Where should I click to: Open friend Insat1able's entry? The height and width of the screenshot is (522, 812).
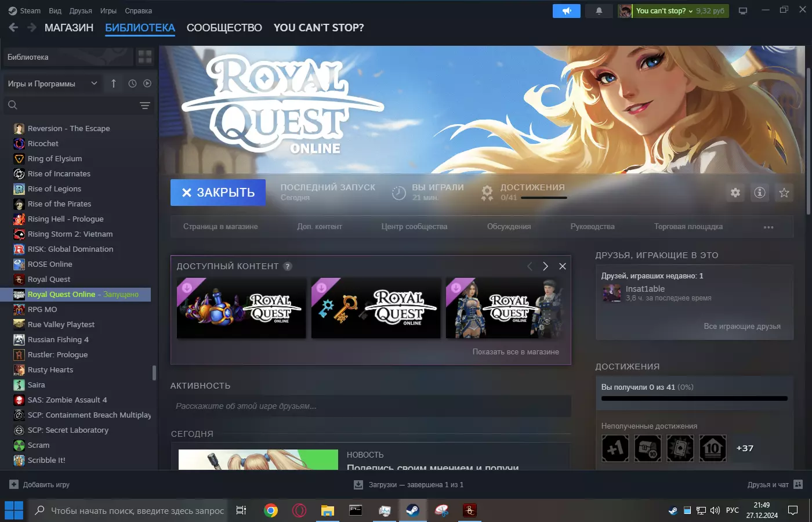(657, 293)
